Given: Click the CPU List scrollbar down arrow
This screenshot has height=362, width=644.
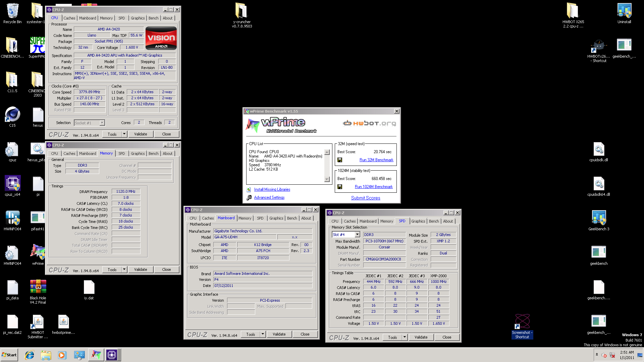Looking at the screenshot, I should [327, 179].
